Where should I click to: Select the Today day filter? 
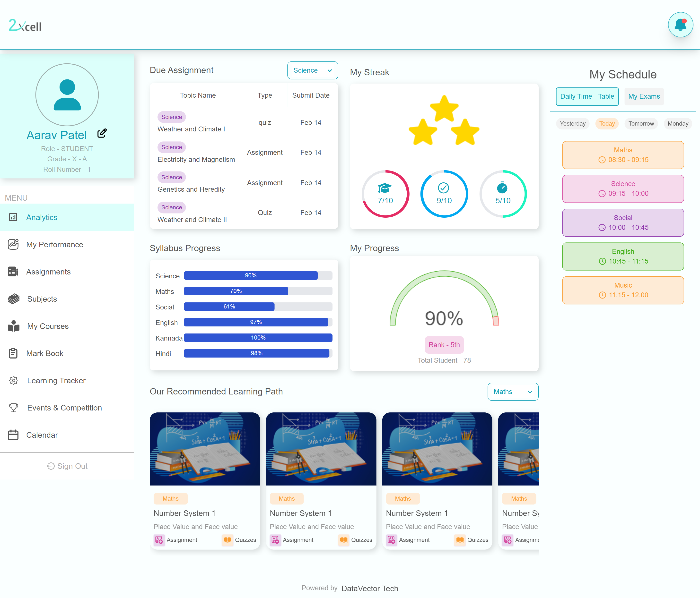click(607, 124)
